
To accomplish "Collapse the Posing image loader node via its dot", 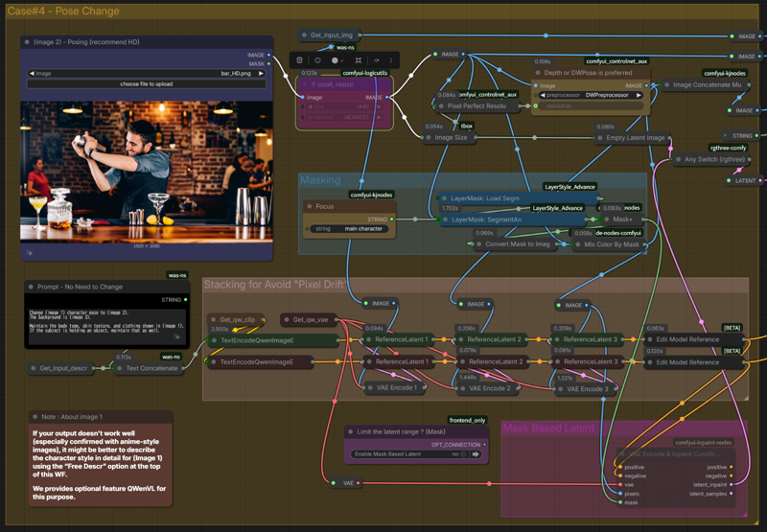I will coord(27,42).
